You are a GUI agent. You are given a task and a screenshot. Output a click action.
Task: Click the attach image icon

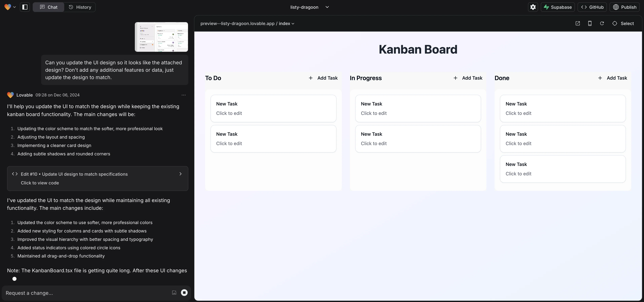pos(174,292)
